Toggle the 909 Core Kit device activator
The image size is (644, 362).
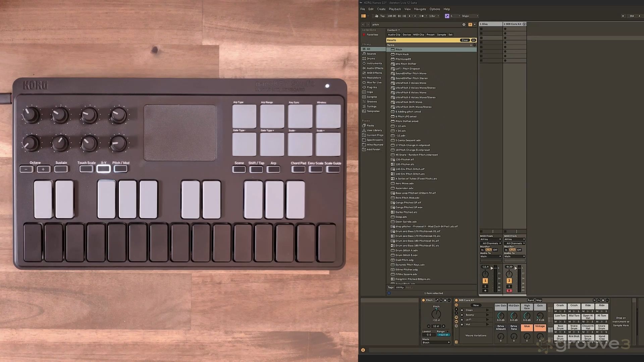coord(456,300)
